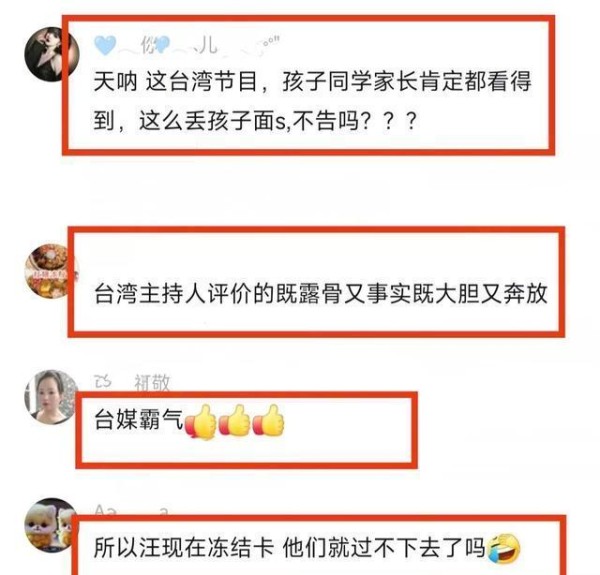This screenshot has width=600, height=575.
Task: Open the username starting with 'Aa'
Action: click(132, 511)
